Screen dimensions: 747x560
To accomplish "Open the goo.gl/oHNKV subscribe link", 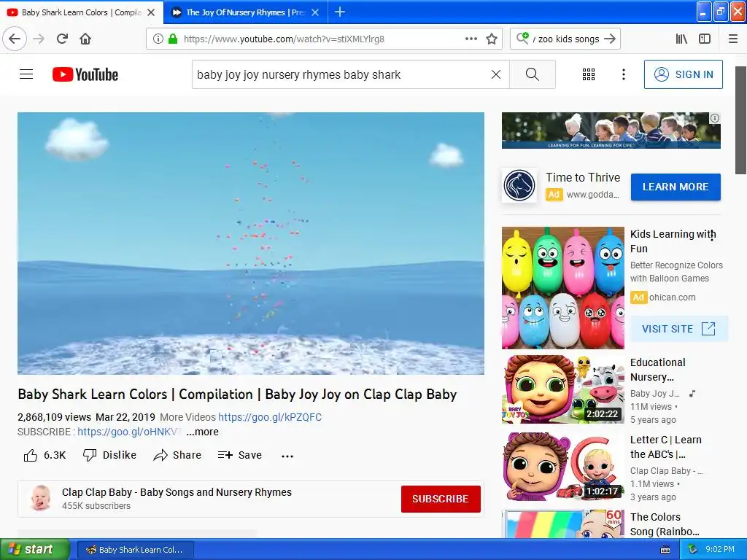I will click(x=128, y=432).
